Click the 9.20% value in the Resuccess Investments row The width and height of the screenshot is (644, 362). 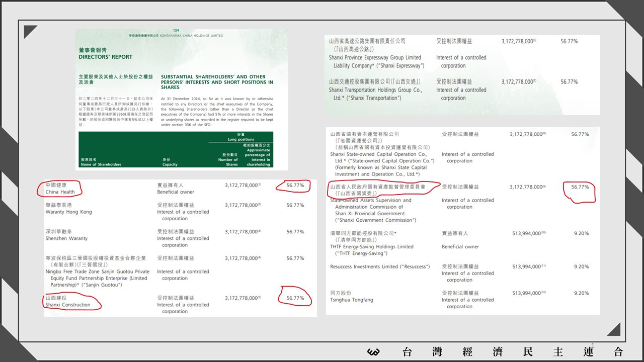pos(581,267)
